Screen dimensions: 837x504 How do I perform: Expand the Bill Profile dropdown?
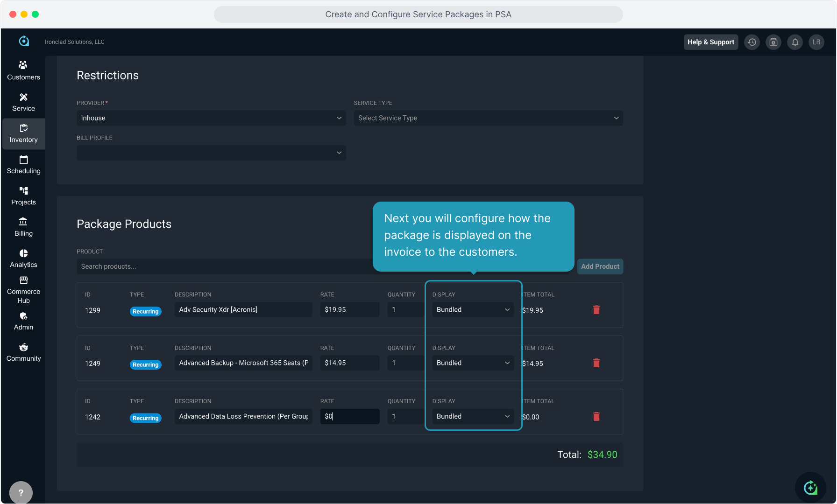[211, 153]
